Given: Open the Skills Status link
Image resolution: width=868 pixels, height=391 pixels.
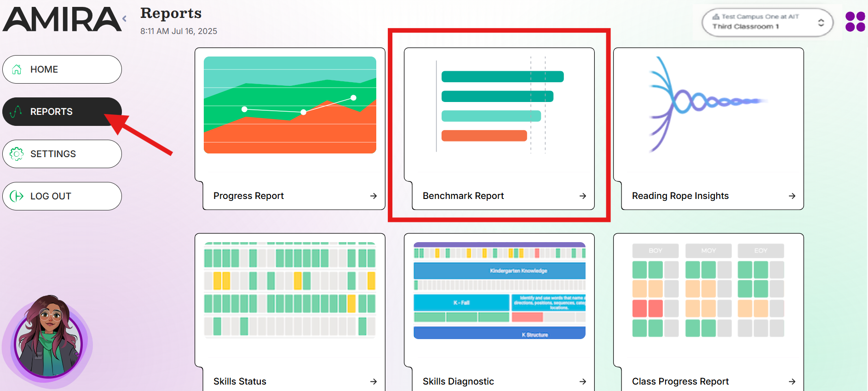Looking at the screenshot, I should click(240, 381).
